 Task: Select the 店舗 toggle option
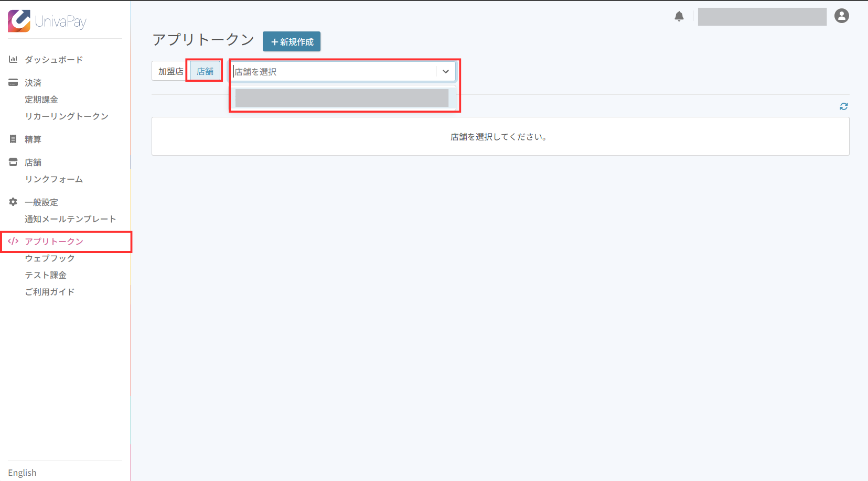pos(205,71)
